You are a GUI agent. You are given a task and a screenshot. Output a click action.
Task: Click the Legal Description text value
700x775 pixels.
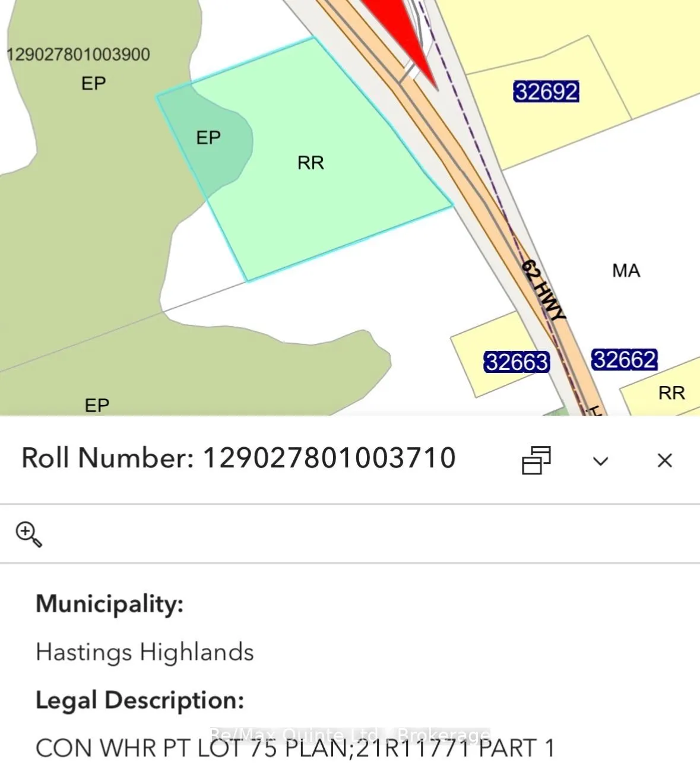[x=295, y=748]
